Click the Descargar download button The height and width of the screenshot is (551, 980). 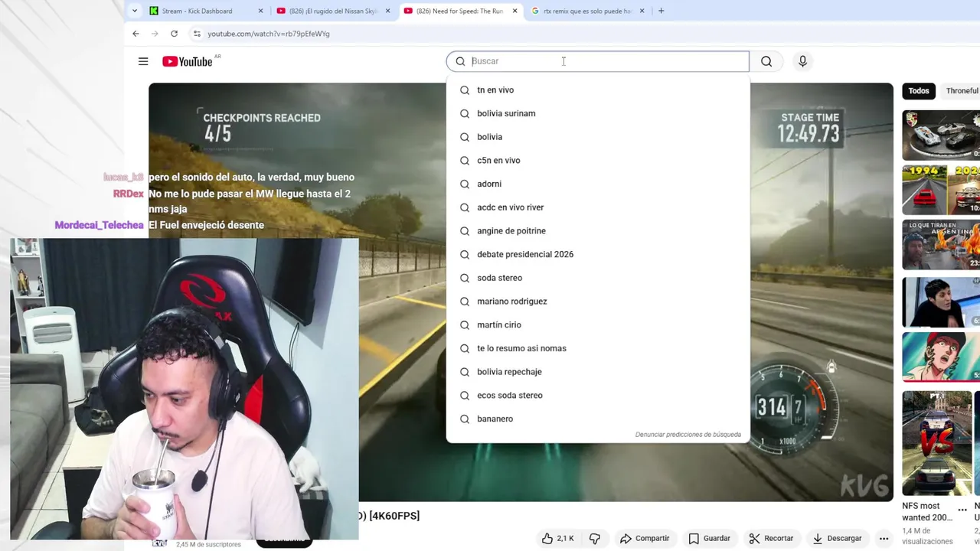point(837,538)
